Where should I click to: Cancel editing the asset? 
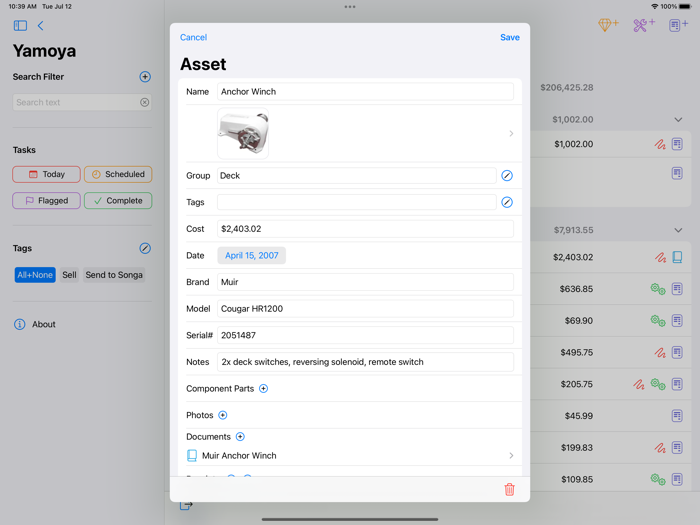point(193,38)
